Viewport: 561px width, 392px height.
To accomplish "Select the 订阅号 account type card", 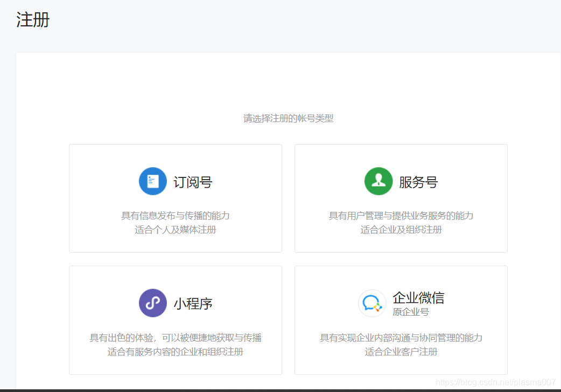I will pyautogui.click(x=176, y=198).
